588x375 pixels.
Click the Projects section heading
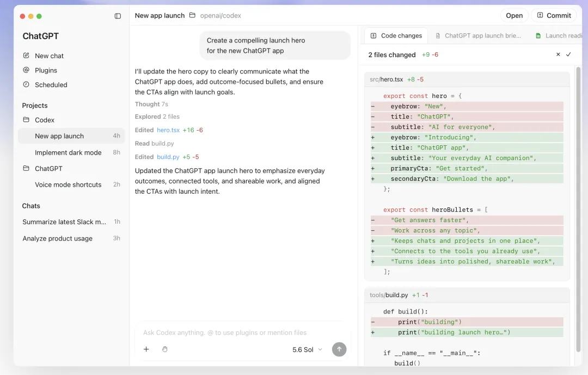(35, 106)
